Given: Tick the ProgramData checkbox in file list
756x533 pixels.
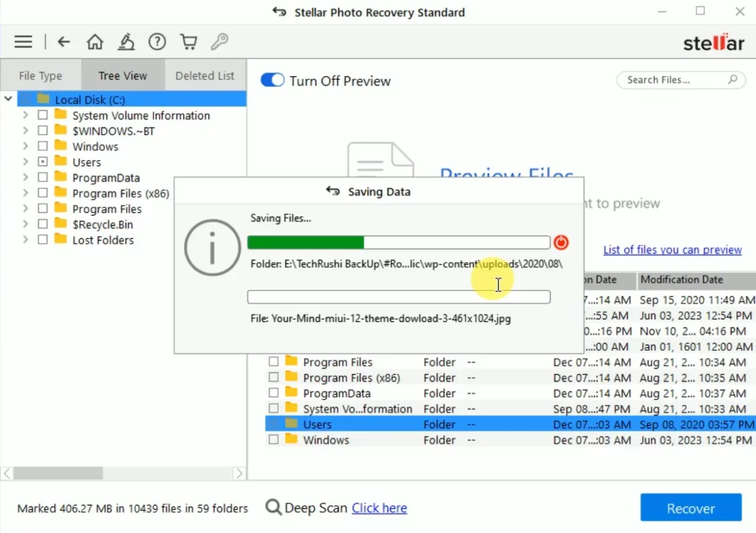Looking at the screenshot, I should click(x=273, y=393).
